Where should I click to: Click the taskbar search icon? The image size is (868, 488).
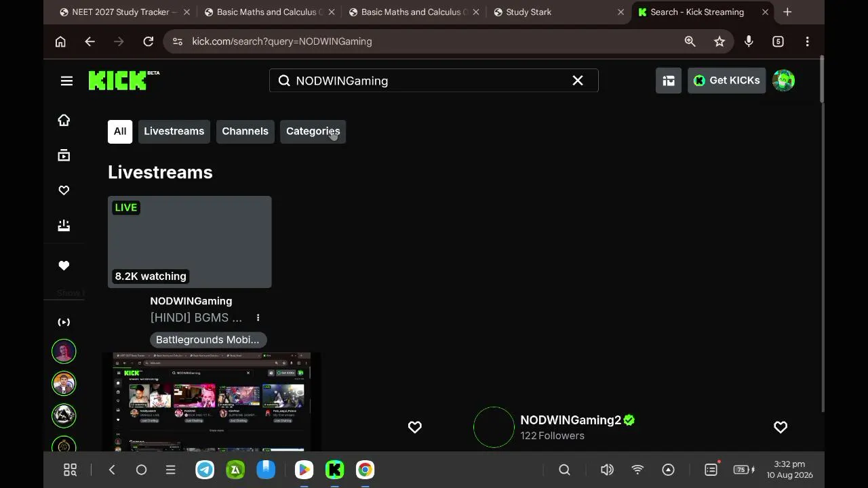point(564,470)
